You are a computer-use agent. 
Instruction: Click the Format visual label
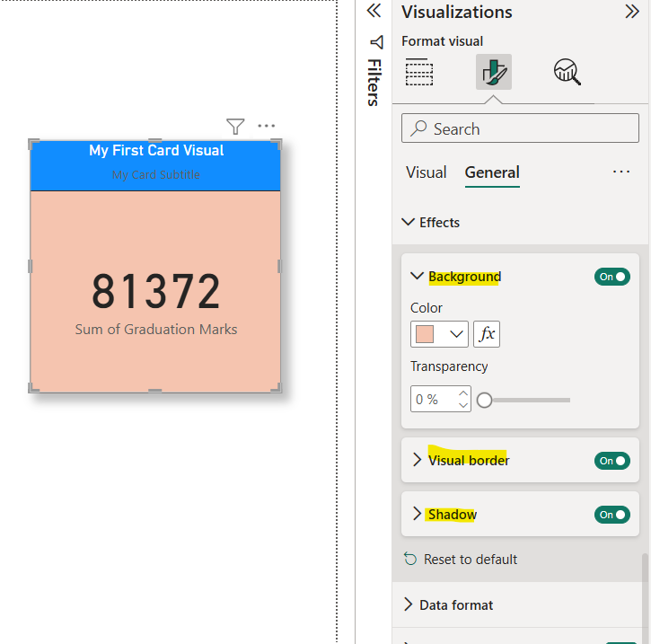[x=442, y=41]
